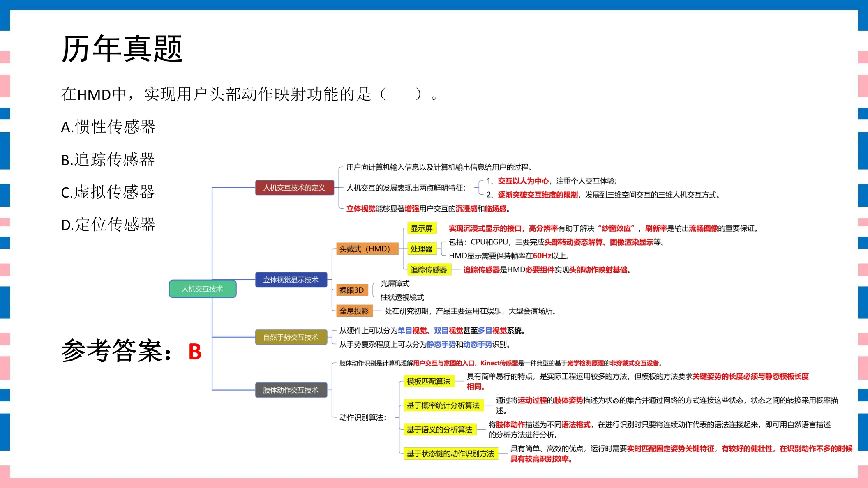Click the yellow label 模板匹配算法
Screen dimensions: 868x488
(429, 381)
